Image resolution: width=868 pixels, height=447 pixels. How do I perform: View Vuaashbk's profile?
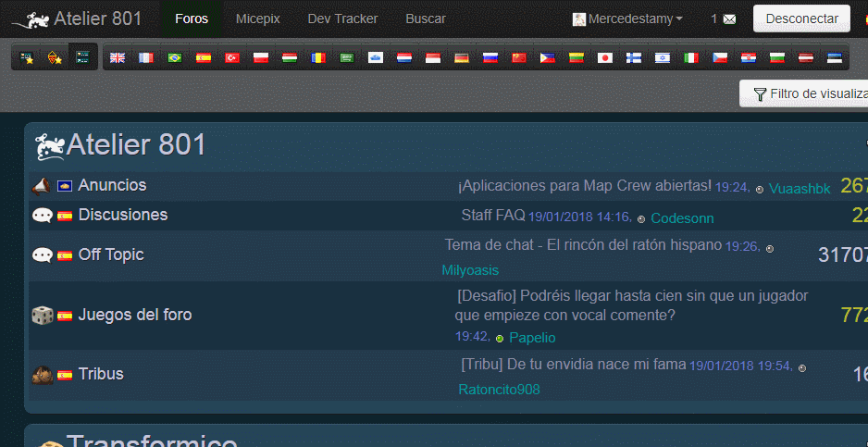coord(800,189)
